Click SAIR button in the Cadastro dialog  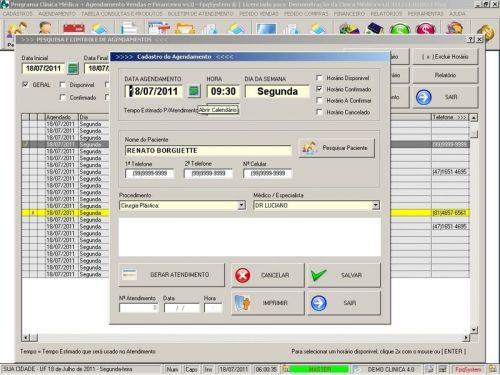[344, 303]
